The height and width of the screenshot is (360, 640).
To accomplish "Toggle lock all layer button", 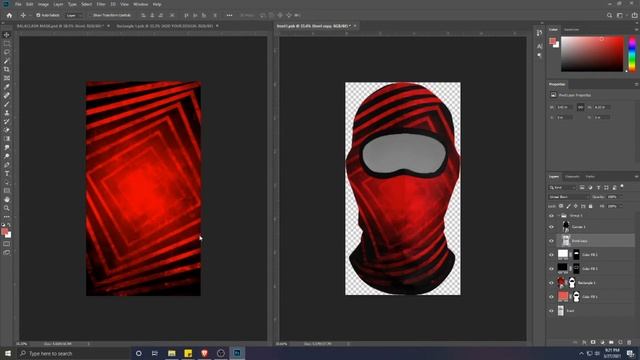I will click(590, 207).
